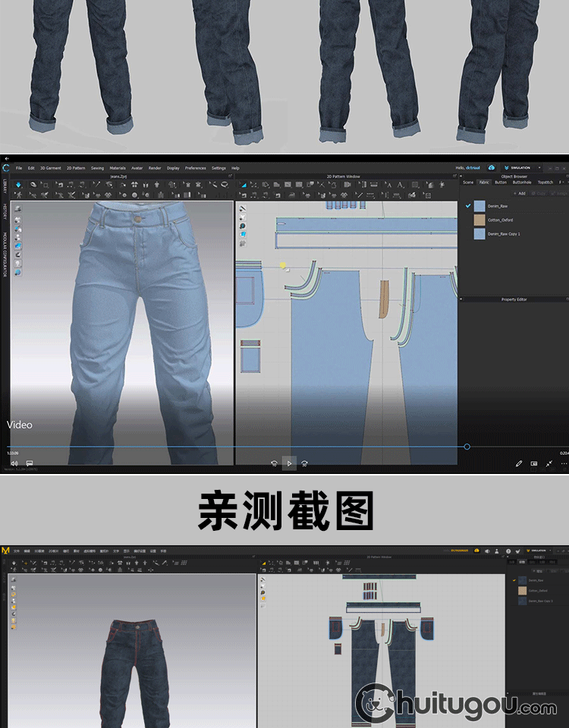Click the yellow cloud icon in the lower window header
This screenshot has width=569, height=728.
pyautogui.click(x=476, y=551)
